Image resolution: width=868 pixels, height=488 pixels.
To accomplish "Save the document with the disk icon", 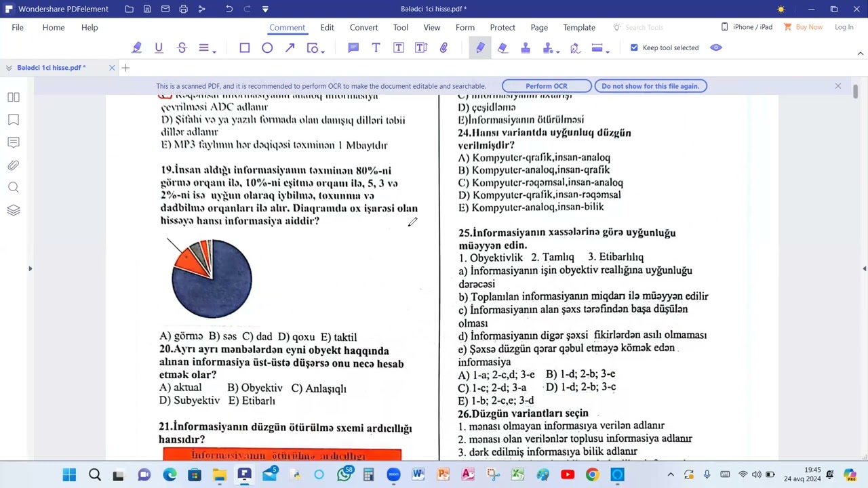I will 147,9.
